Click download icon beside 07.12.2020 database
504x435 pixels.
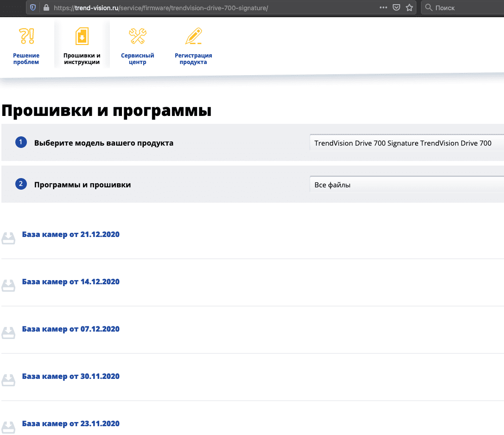(x=9, y=333)
